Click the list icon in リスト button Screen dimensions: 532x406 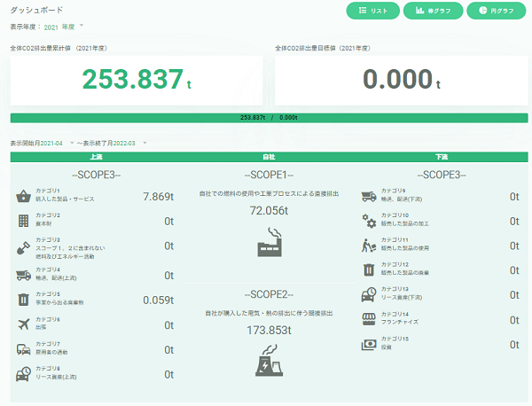pyautogui.click(x=363, y=11)
